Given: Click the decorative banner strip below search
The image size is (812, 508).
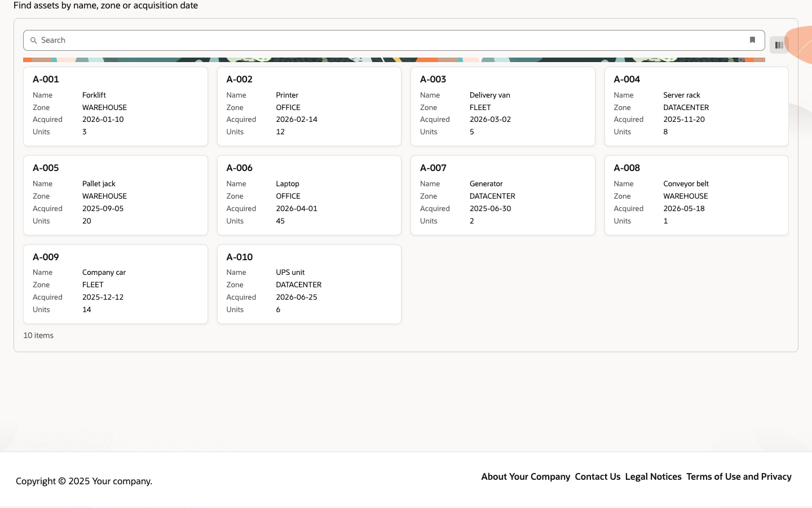Looking at the screenshot, I should coord(394,59).
